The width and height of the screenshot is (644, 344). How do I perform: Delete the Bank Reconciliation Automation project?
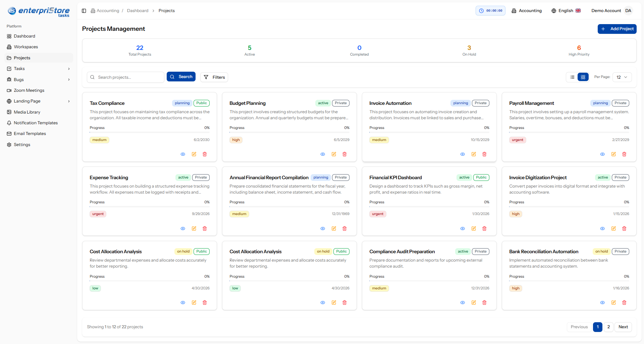pos(624,302)
